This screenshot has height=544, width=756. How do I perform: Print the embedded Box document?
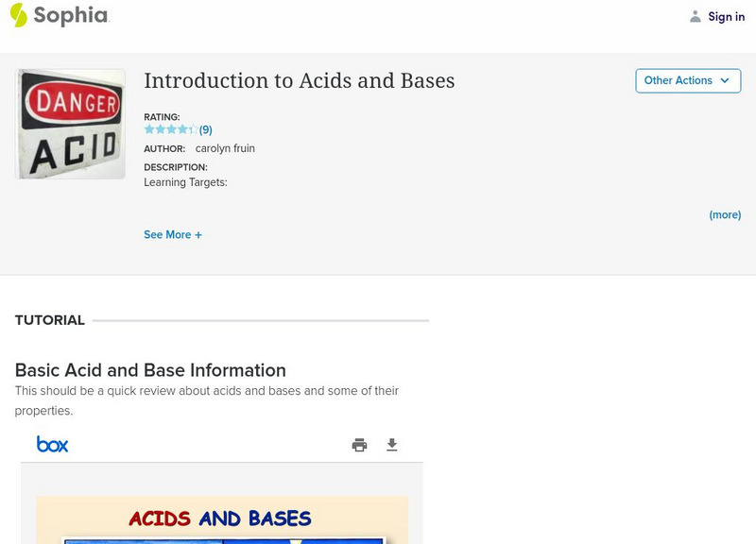click(359, 444)
